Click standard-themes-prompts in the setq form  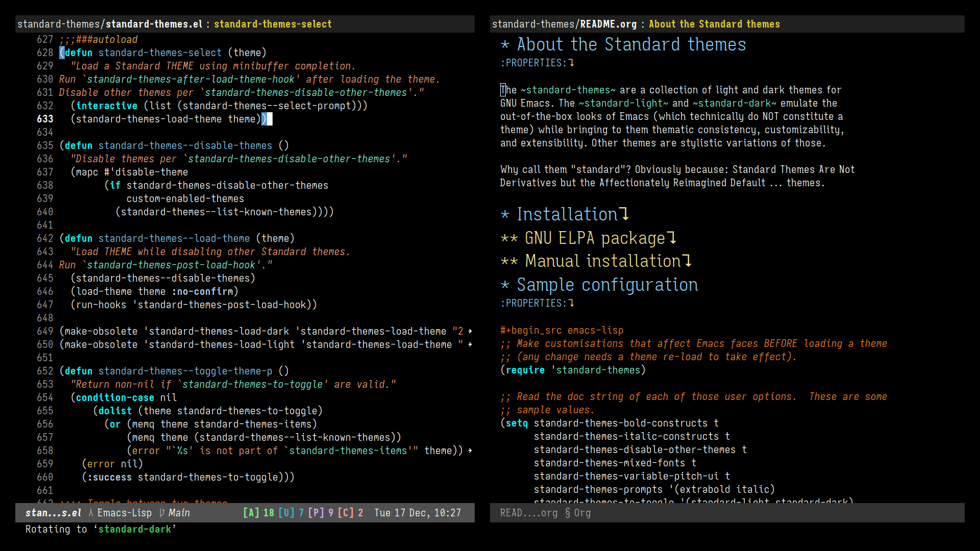[598, 489]
